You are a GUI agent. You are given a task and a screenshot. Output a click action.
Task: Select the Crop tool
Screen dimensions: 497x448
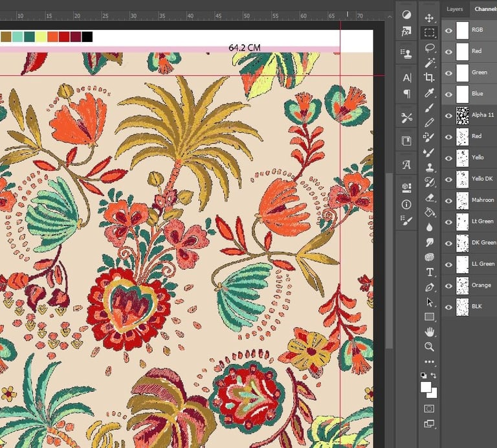coord(429,77)
